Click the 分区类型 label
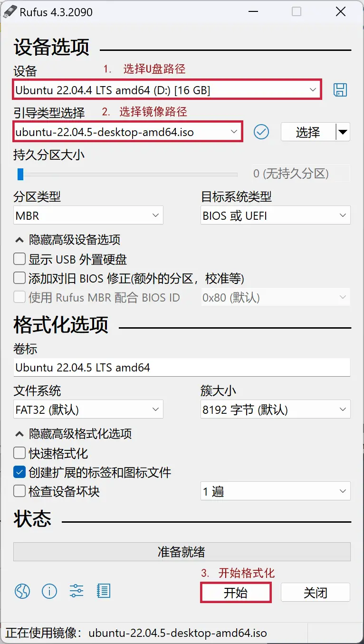The image size is (364, 644). point(37,196)
